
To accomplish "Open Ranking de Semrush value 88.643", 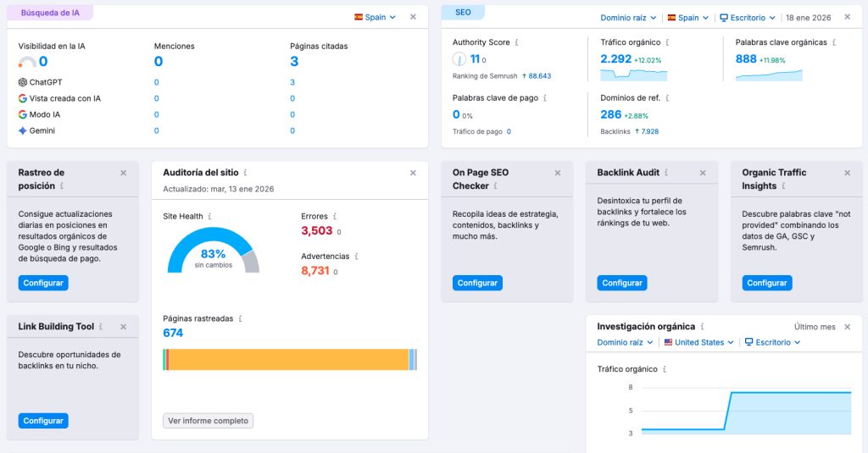I will tap(540, 75).
